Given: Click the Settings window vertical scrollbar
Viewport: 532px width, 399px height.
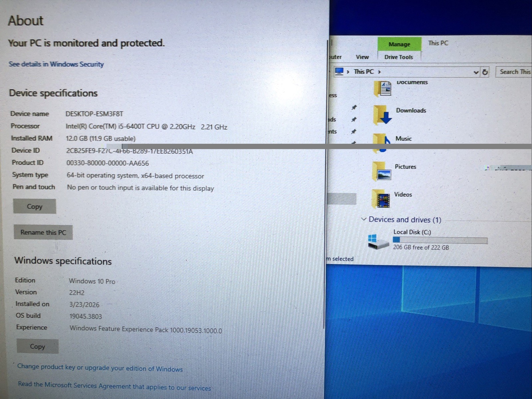Looking at the screenshot, I should click(326, 185).
